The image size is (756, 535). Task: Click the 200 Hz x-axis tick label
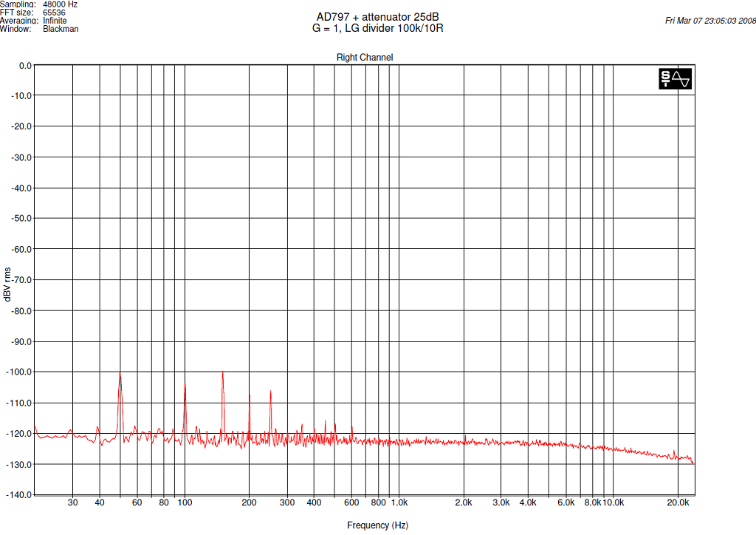pos(250,502)
